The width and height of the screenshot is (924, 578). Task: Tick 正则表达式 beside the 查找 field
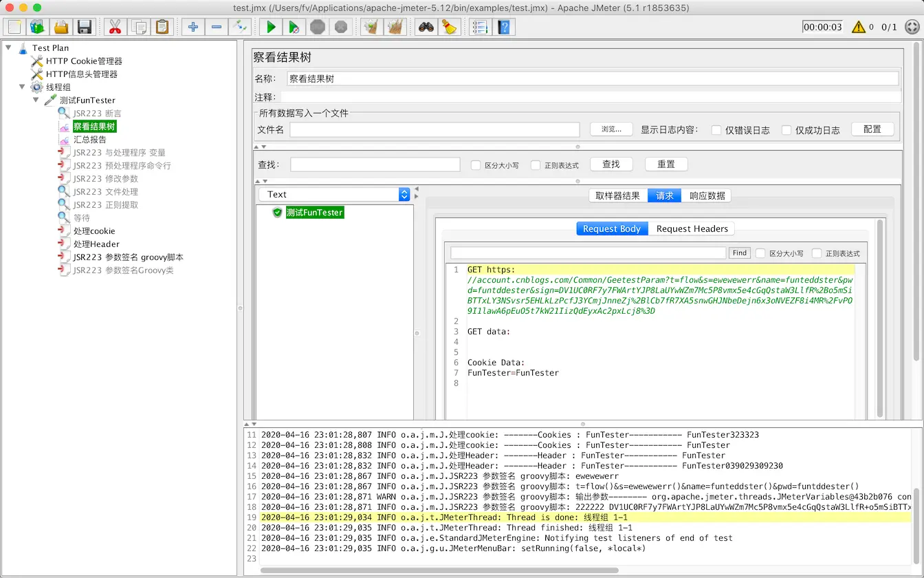tap(536, 165)
